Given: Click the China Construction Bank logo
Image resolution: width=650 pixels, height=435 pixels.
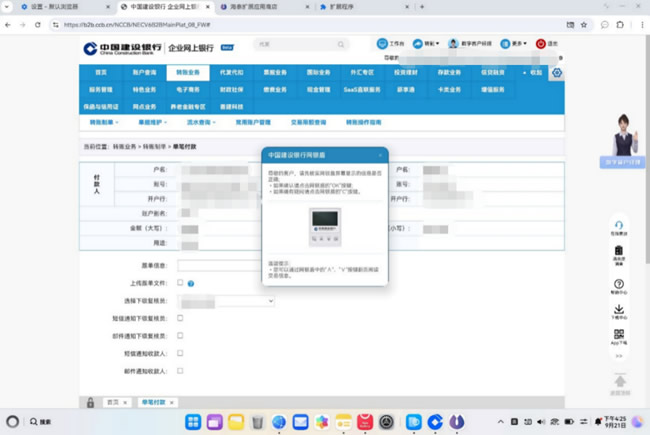Looking at the screenshot, I should tap(122, 48).
